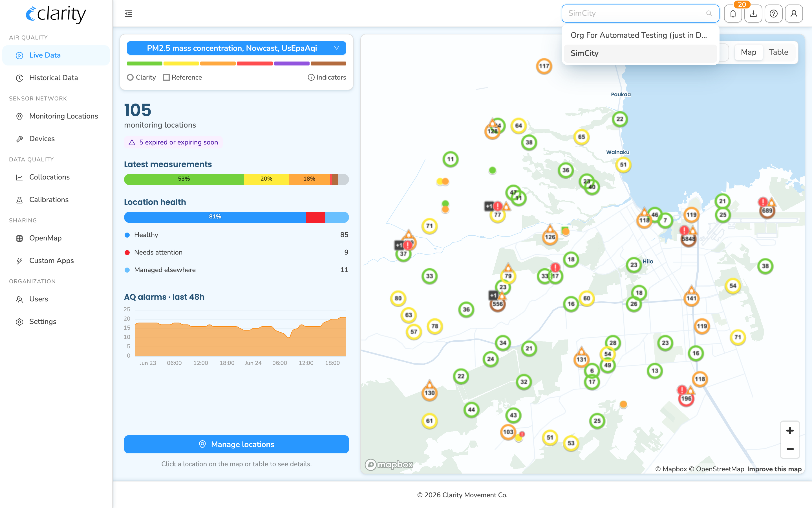812x508 pixels.
Task: Select the marker labeled 141
Action: pos(691,298)
